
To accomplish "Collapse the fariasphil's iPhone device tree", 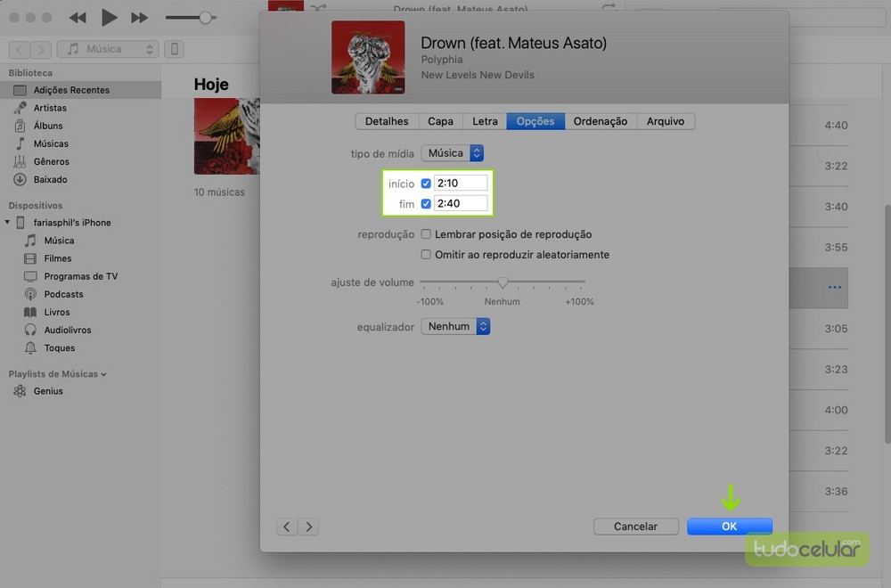I will coord(8,223).
